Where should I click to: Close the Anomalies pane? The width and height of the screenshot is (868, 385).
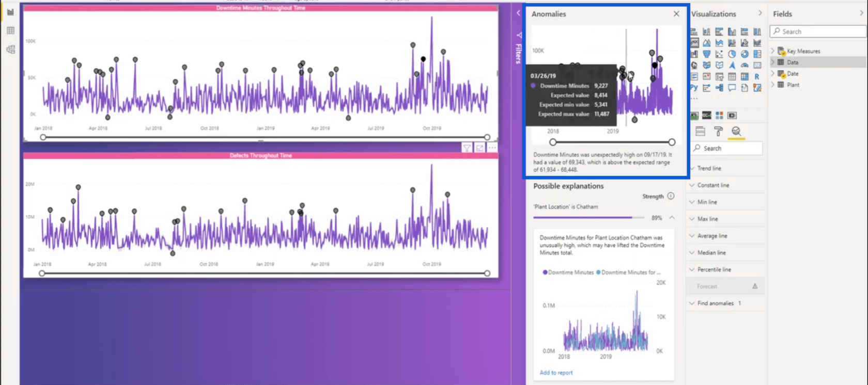click(x=676, y=14)
